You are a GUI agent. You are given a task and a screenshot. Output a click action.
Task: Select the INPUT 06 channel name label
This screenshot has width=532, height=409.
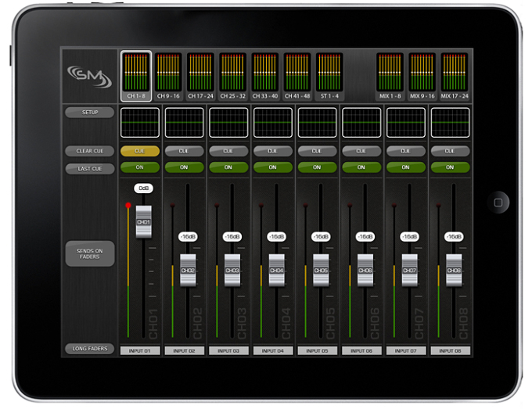point(361,350)
